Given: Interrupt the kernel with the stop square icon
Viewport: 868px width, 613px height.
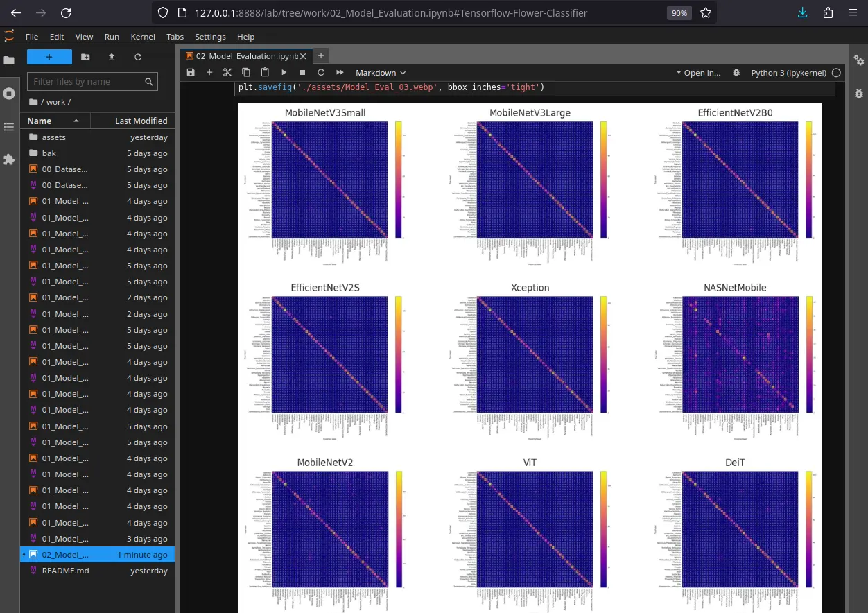Looking at the screenshot, I should point(302,72).
